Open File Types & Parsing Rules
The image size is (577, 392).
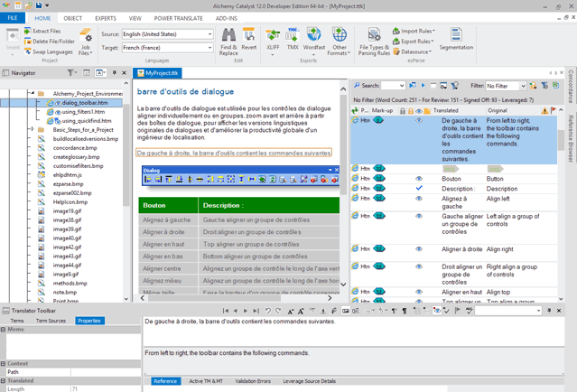click(374, 42)
